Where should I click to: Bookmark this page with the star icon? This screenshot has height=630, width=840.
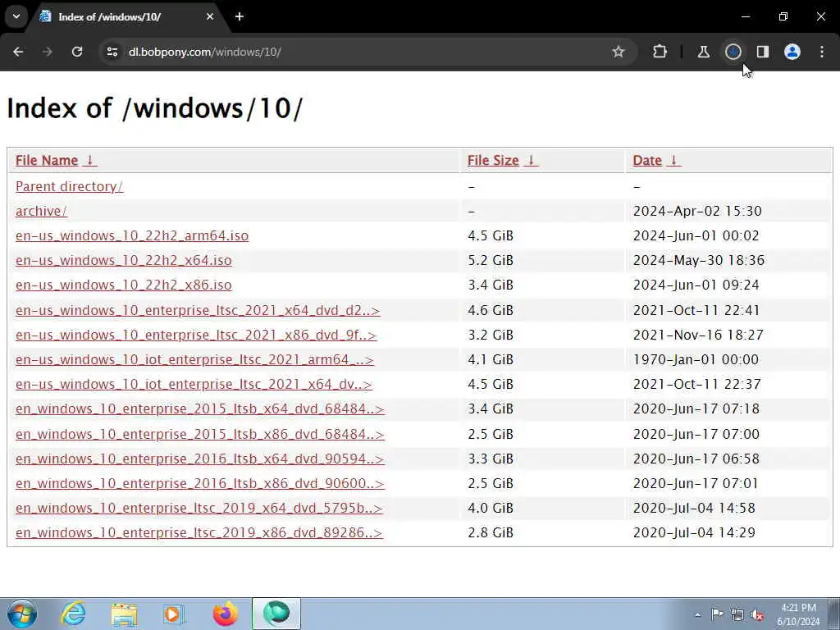[x=619, y=52]
